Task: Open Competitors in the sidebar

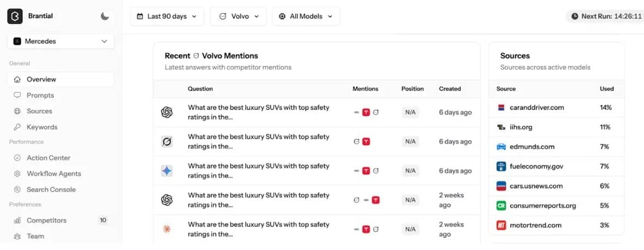Action: click(x=61, y=221)
